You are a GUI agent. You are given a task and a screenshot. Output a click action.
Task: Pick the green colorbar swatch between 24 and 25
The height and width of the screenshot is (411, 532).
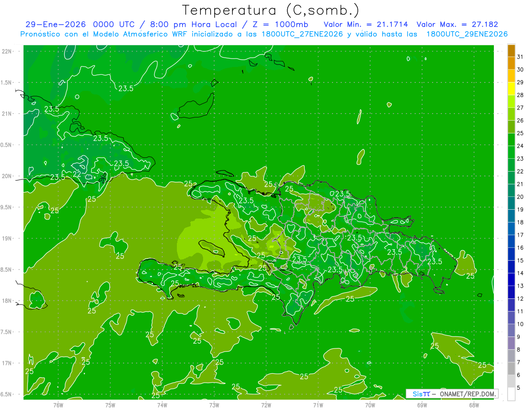pos(511,140)
